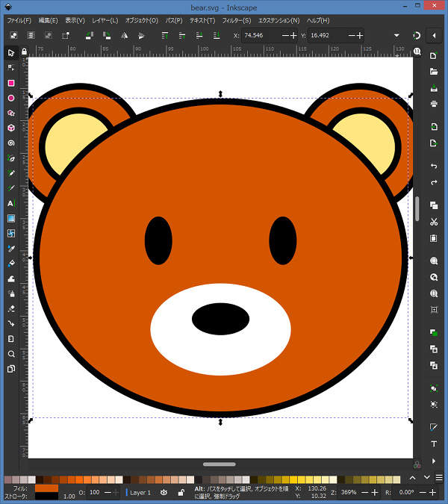
Task: Select the Ellipse circle tool
Action: click(x=11, y=98)
